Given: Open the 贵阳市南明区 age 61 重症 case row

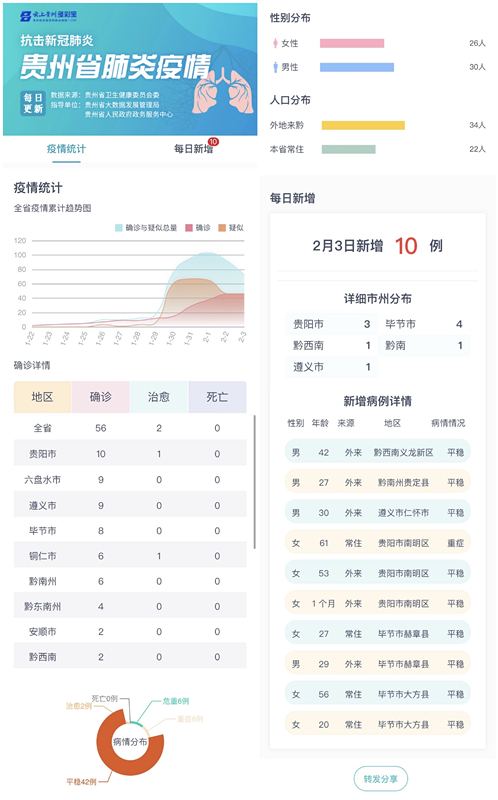Looking at the screenshot, I should [x=378, y=543].
